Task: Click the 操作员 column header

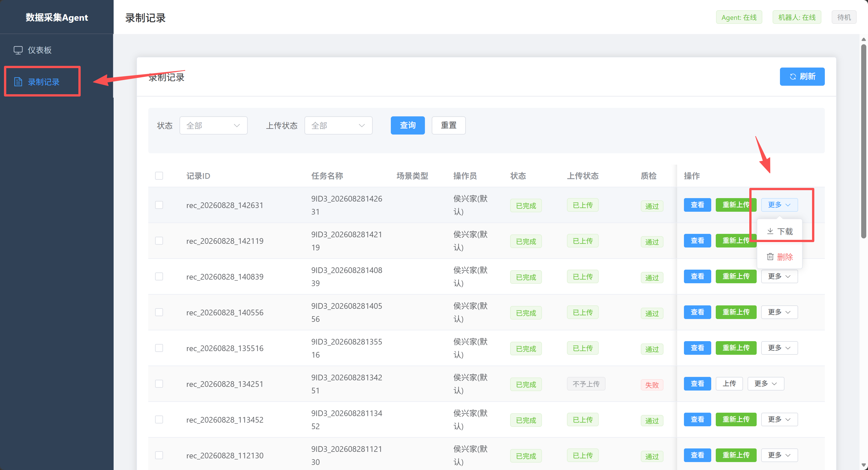Action: pos(465,176)
